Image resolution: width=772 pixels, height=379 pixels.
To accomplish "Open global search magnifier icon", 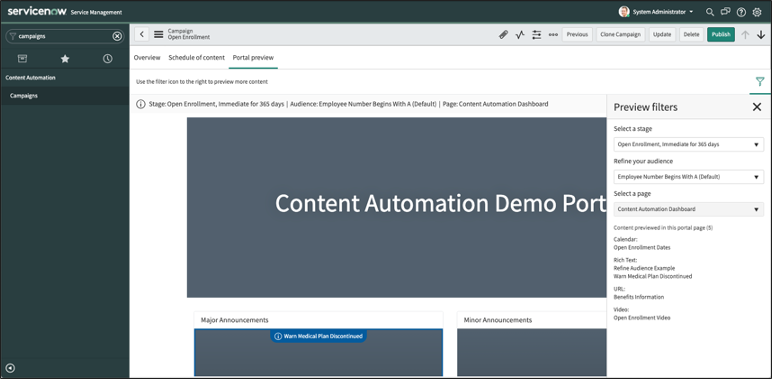I will tap(709, 12).
